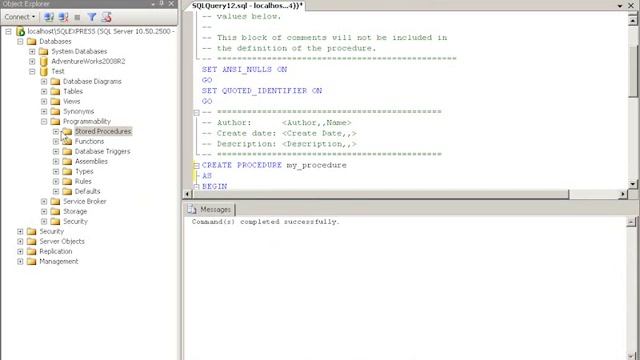
Task: Click the localhost\SQLEXPRESS server icon
Action: click(x=20, y=31)
